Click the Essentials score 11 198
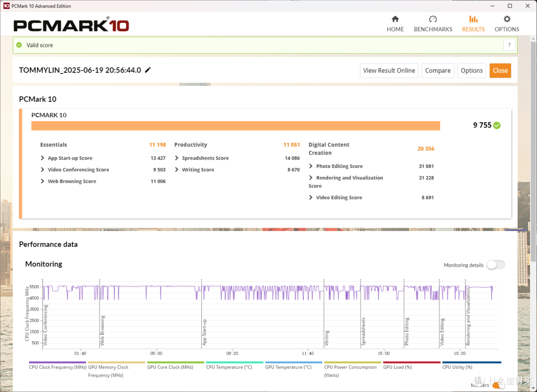Viewport: 537px width, 392px height. [x=158, y=145]
